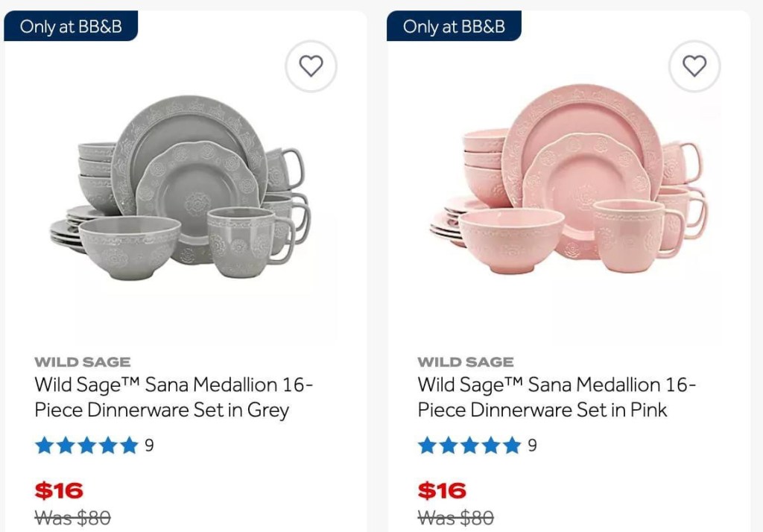Click the $16 sale price of Pink set

tap(442, 491)
